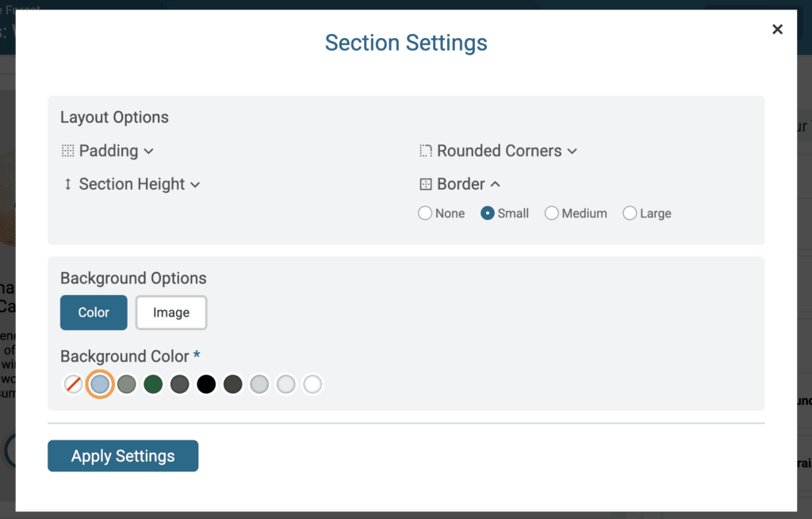
Task: Select the no-color slashed swatch
Action: coord(74,384)
